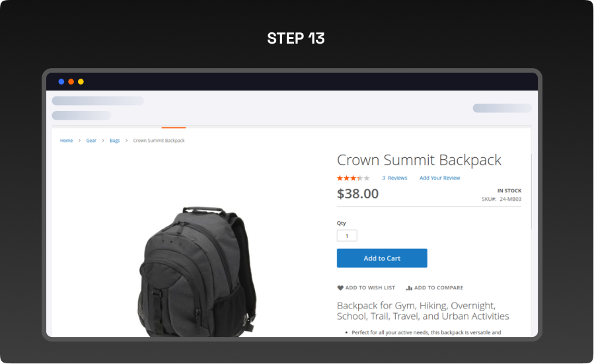Click the orange window dot
The height and width of the screenshot is (364, 594).
pos(71,82)
